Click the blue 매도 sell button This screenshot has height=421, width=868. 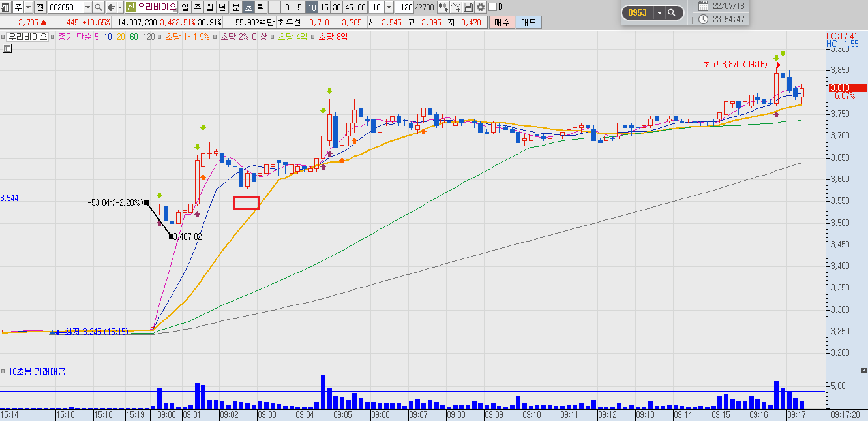tap(528, 22)
